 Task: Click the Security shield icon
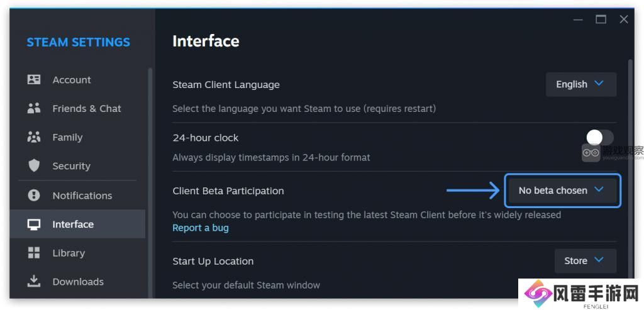[34, 166]
